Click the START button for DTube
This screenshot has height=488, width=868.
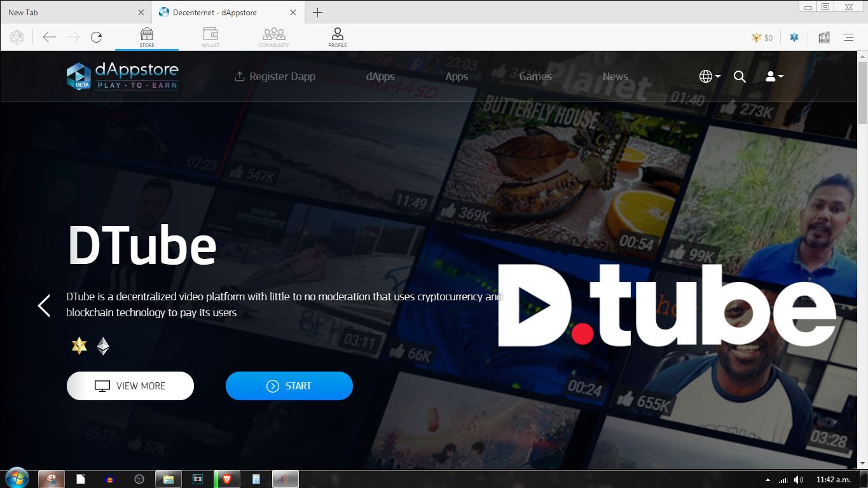(x=289, y=386)
